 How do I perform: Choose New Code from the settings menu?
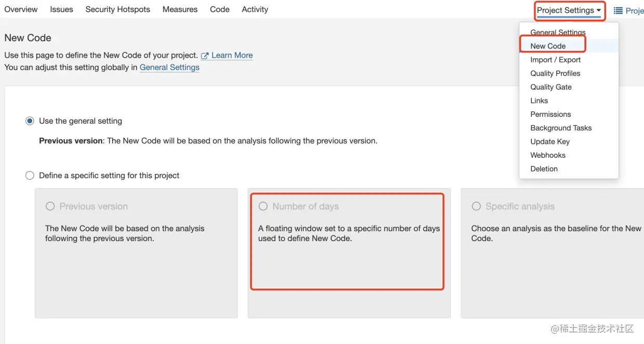coord(548,46)
